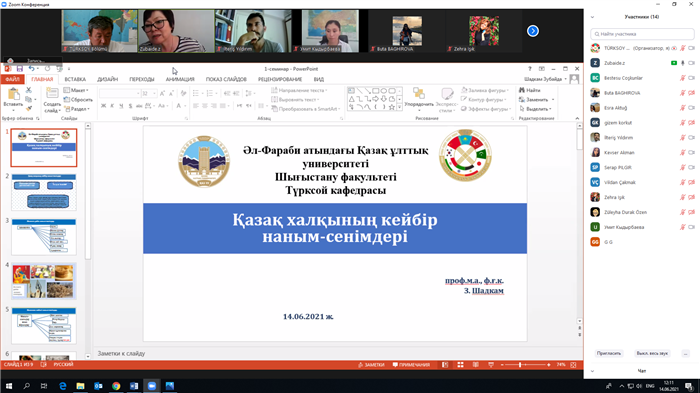Switch to Slide Sorter view icon
The image size is (700, 393).
point(460,365)
